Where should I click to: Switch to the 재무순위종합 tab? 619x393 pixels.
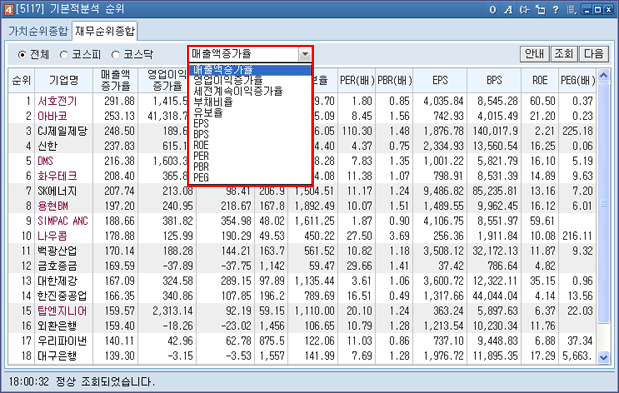pyautogui.click(x=105, y=31)
